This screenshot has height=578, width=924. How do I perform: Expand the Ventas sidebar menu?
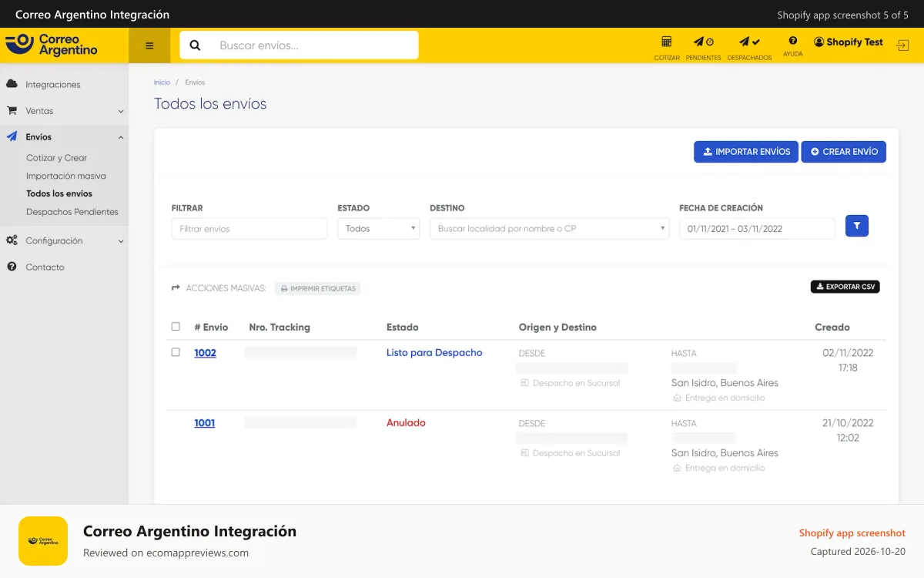(x=64, y=111)
